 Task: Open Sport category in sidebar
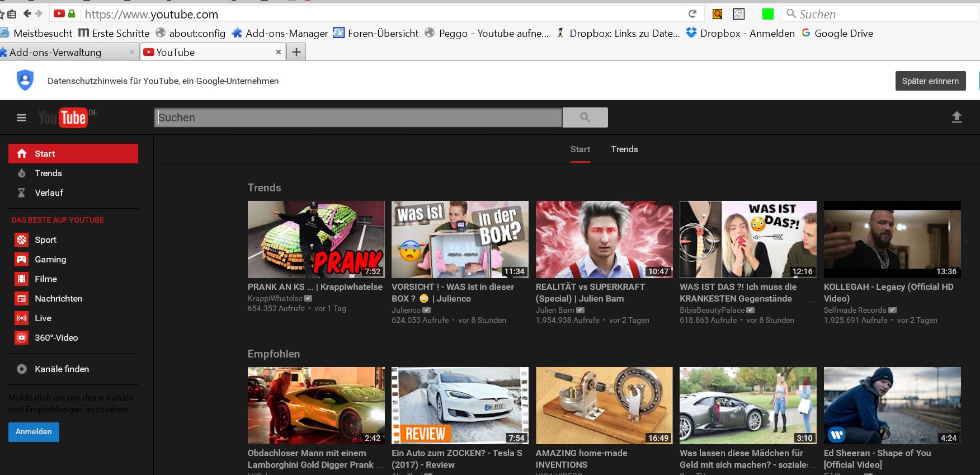point(45,240)
